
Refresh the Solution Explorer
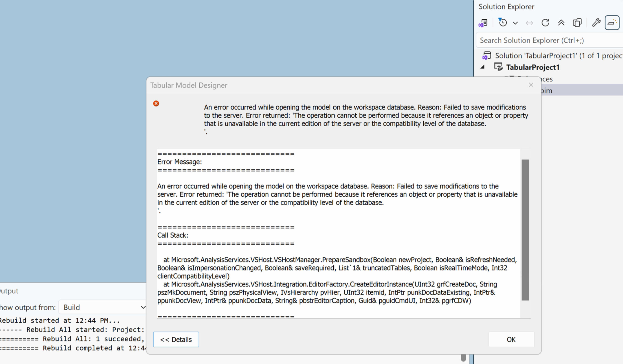click(545, 23)
